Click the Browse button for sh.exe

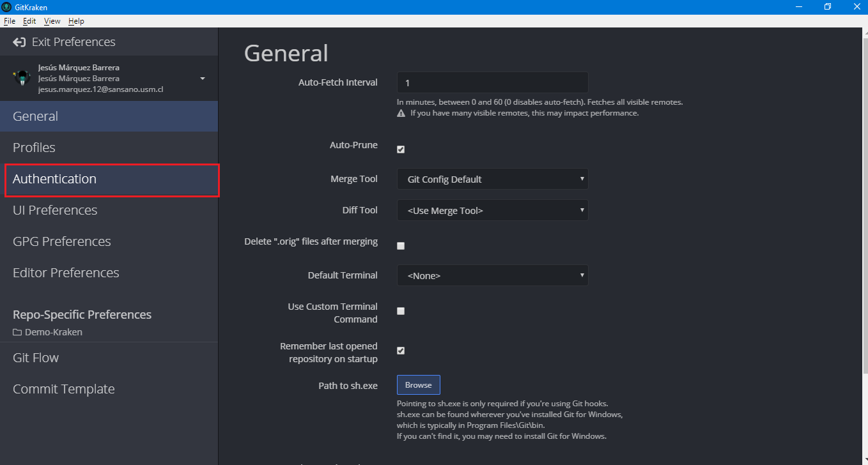click(x=419, y=385)
